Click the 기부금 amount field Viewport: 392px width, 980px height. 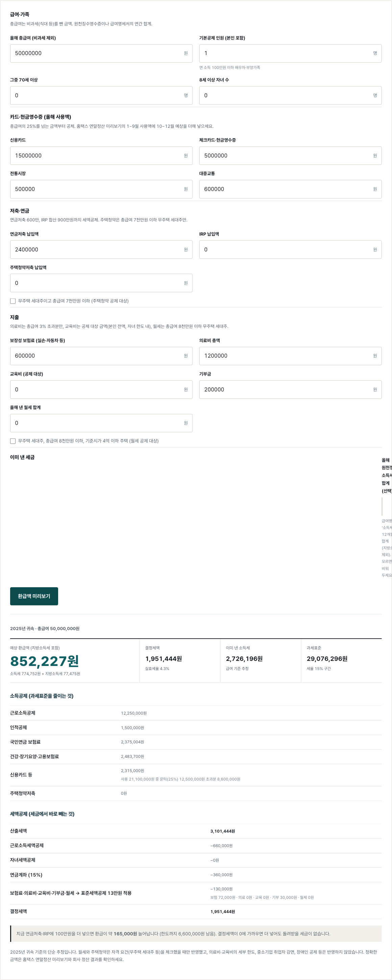pos(290,389)
